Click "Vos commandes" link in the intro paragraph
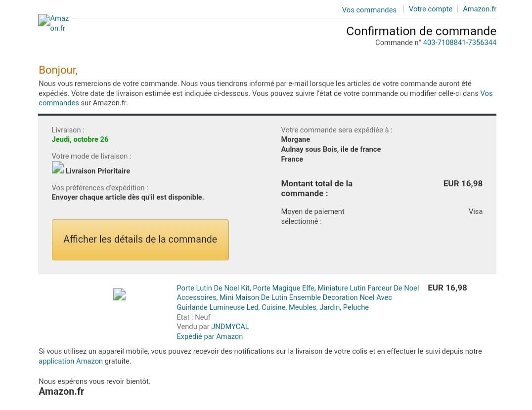Screen dimensions: 532x410 (486, 93)
